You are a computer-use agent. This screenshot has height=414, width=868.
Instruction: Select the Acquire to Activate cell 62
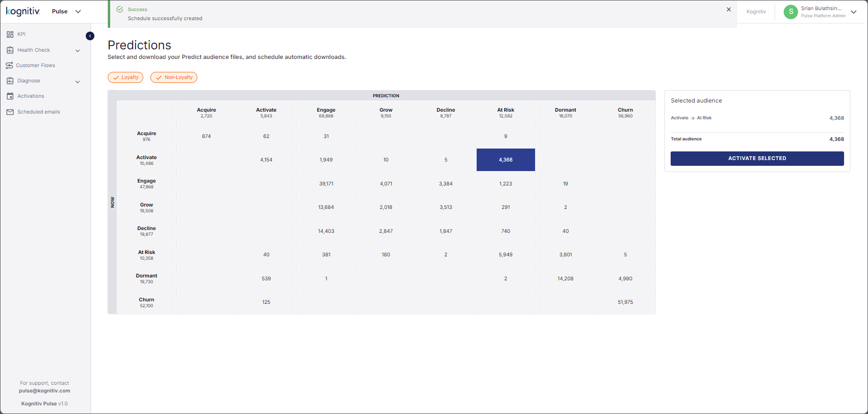(266, 136)
